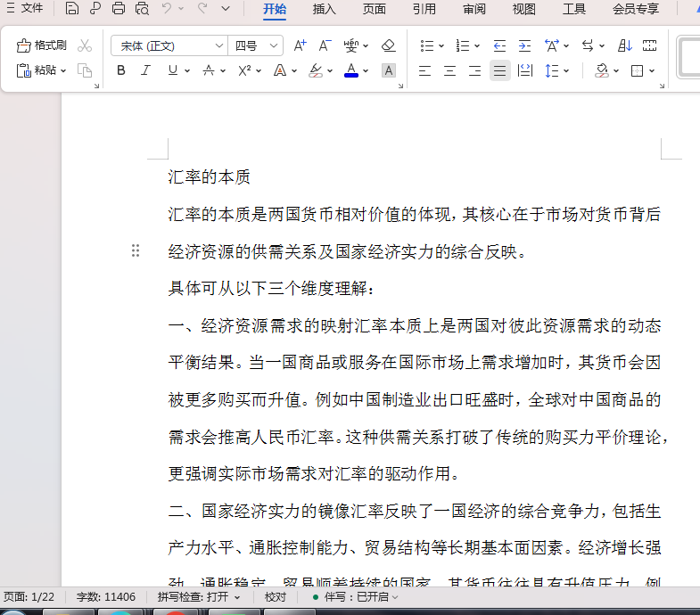
Task: Open the spell check status dropdown
Action: pyautogui.click(x=198, y=596)
